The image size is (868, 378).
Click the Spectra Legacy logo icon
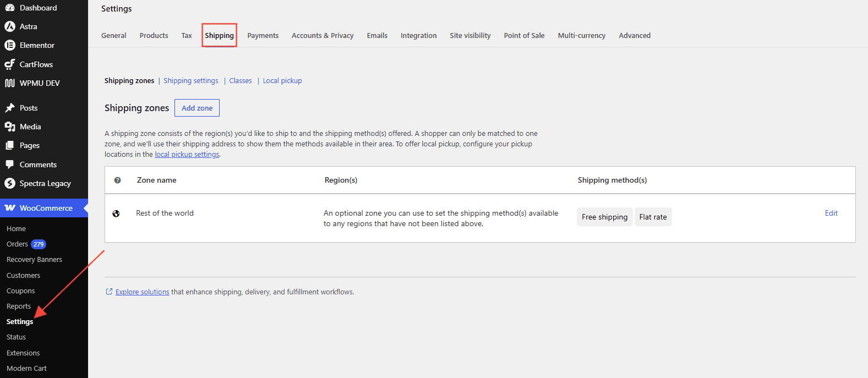[x=10, y=183]
